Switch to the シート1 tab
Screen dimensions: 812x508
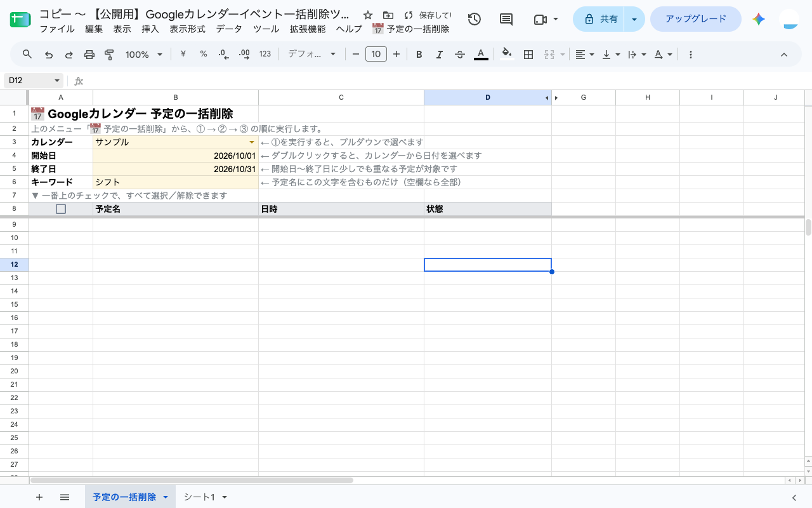click(200, 497)
